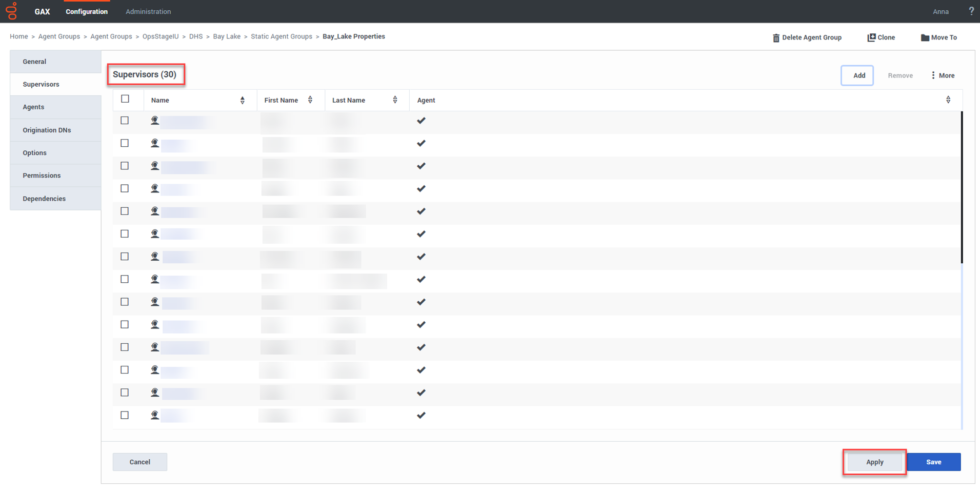Screen dimensions: 980x488
Task: Toggle the select-all checkbox in table header
Action: [x=125, y=99]
